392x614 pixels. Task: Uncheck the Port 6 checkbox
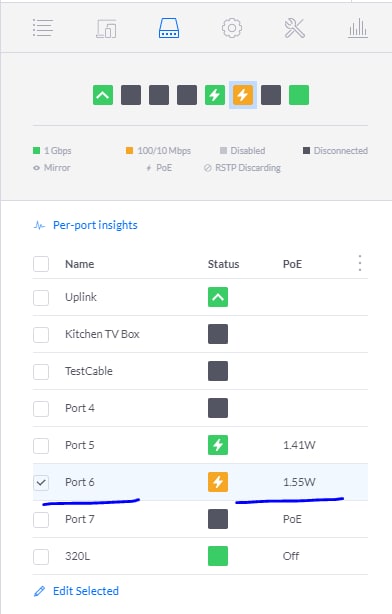point(41,482)
